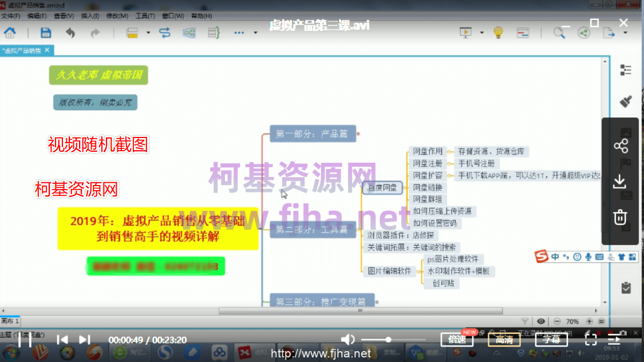644x362 pixels.
Task: Skip to the next video
Action: [84, 340]
